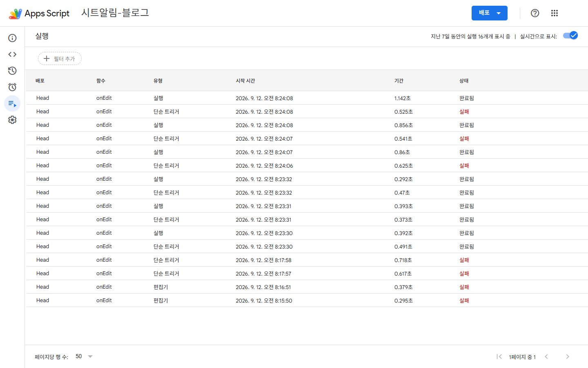
Task: Click the 편집기 type at 8:16:51
Action: 161,287
